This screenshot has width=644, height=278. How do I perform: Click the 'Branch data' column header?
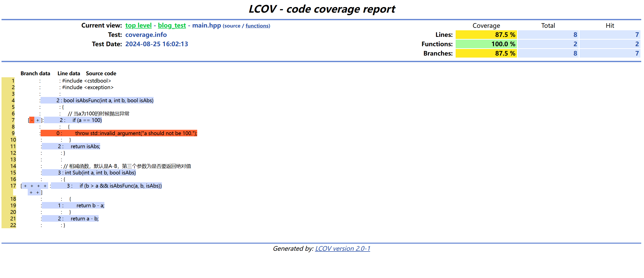[x=35, y=73]
